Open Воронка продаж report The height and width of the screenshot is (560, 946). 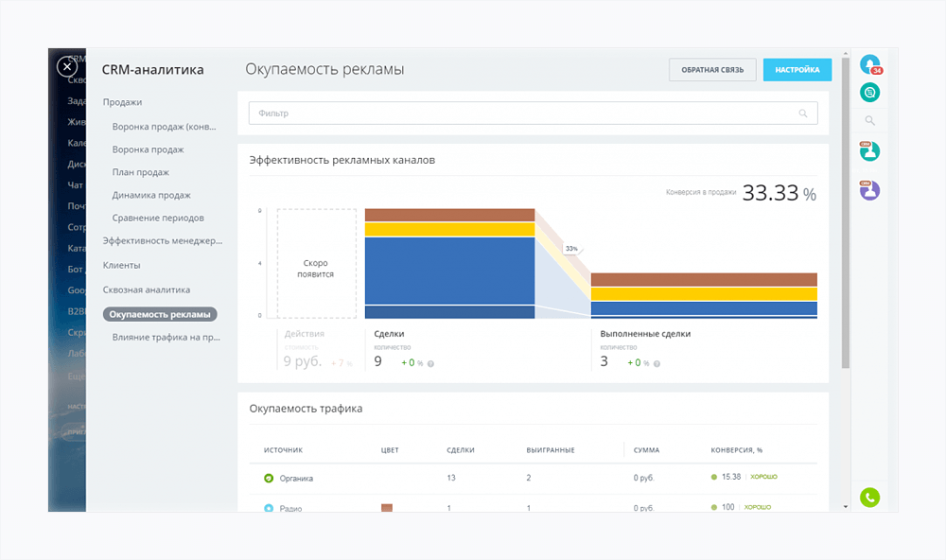click(148, 149)
